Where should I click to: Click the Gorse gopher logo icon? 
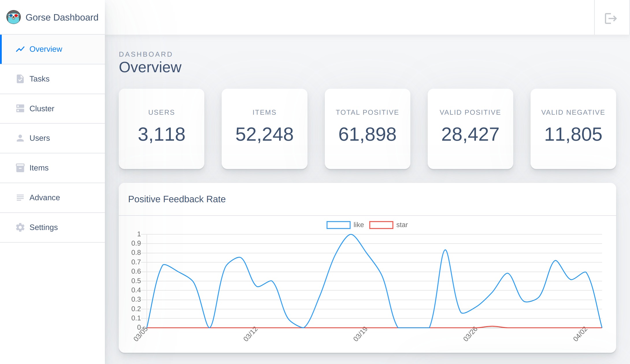pos(14,17)
